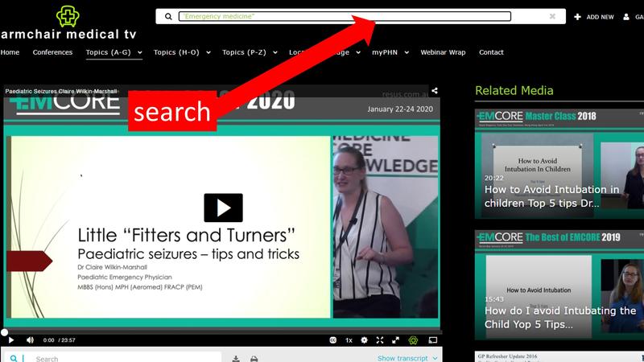Open Topics (H-O) menu
644x362 pixels.
pos(176,52)
